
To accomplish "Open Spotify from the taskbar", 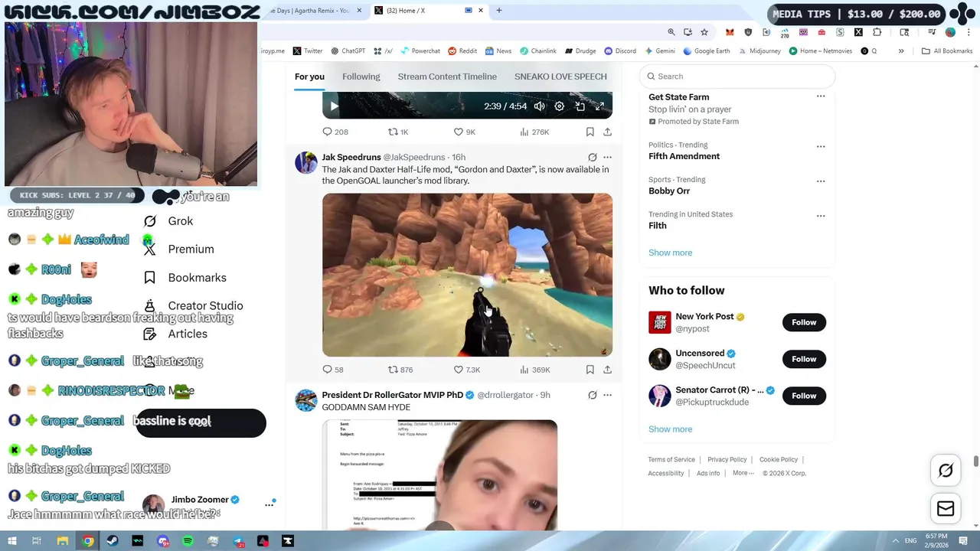I will click(x=188, y=541).
